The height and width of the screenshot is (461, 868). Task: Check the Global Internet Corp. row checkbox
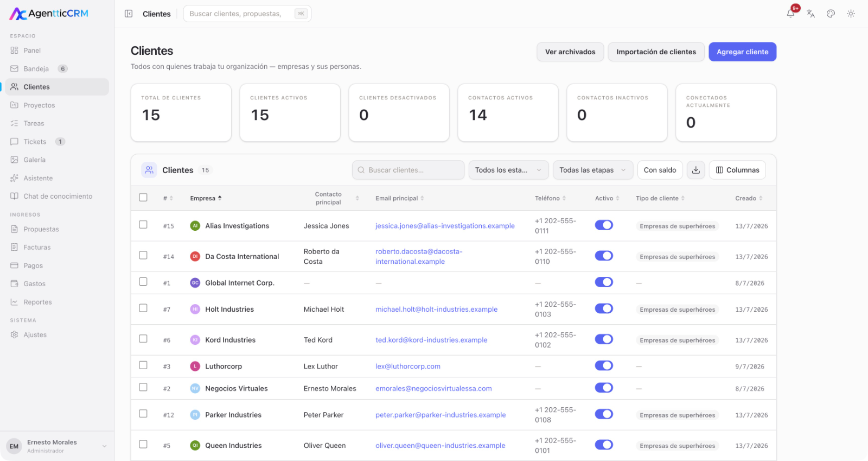143,281
